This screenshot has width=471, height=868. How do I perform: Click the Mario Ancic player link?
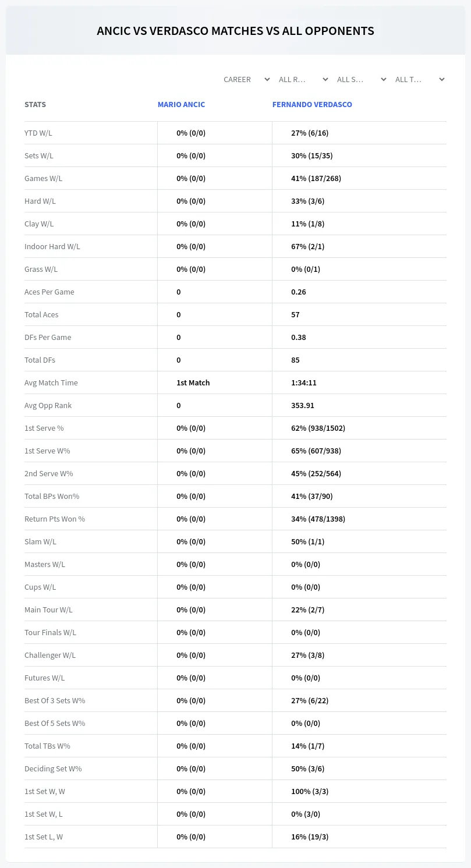(x=181, y=105)
